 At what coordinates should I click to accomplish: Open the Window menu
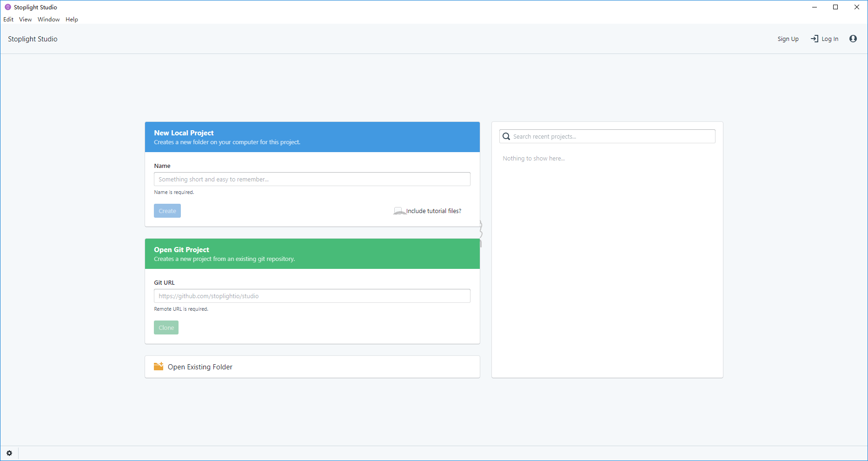tap(49, 20)
